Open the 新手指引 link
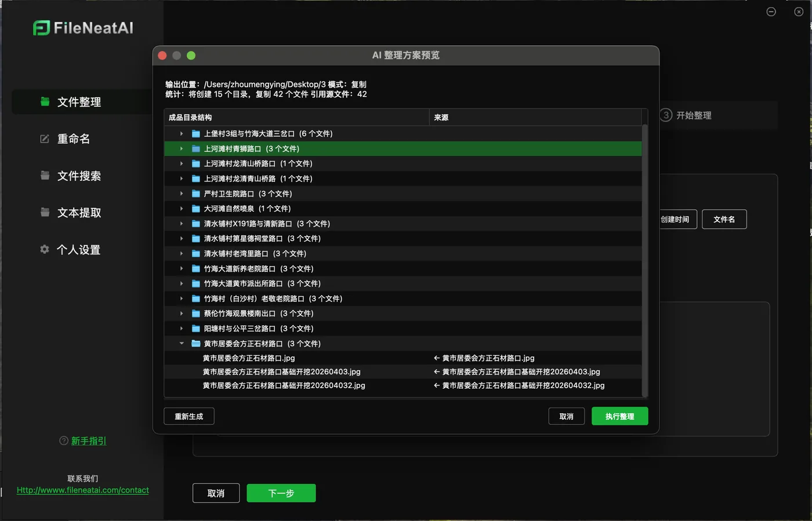This screenshot has height=521, width=812. tap(89, 441)
